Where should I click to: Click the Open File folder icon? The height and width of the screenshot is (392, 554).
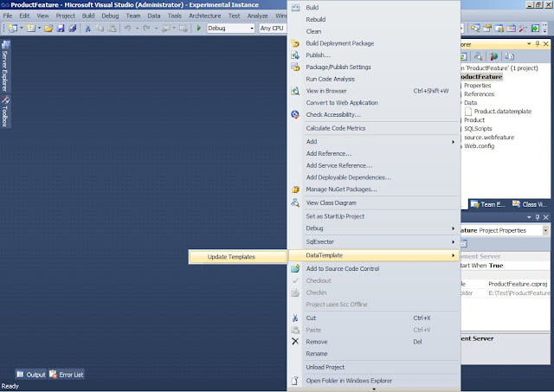(x=48, y=29)
